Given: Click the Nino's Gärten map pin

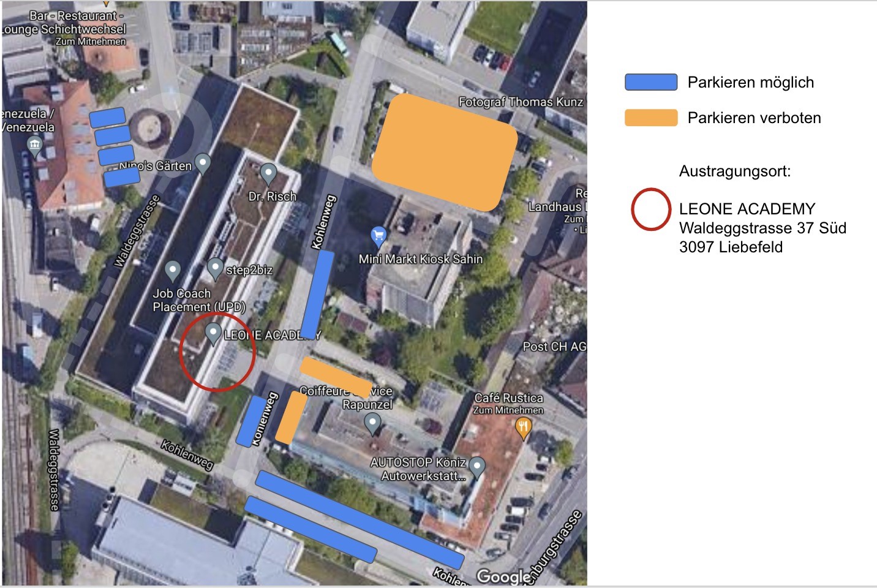Looking at the screenshot, I should pyautogui.click(x=203, y=164).
